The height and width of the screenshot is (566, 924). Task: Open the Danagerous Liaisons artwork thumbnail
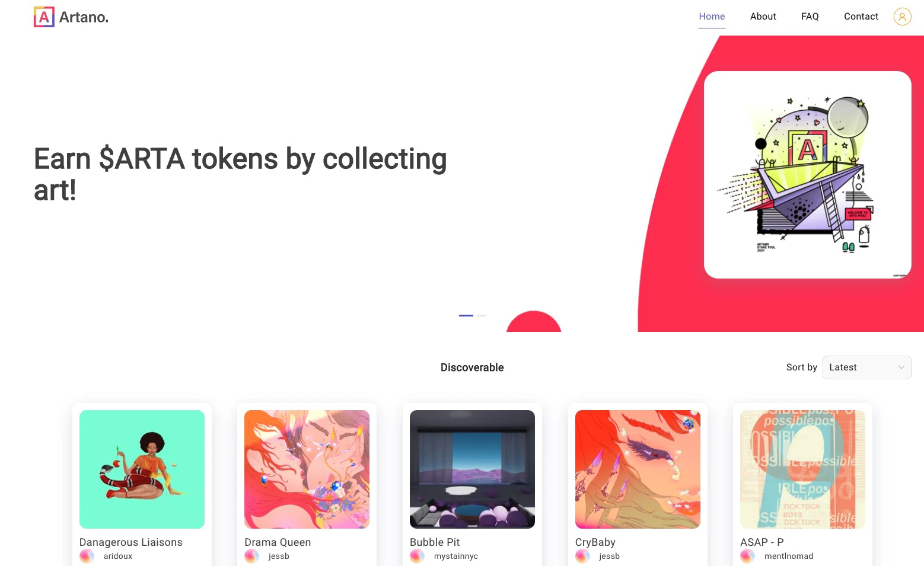pos(142,469)
